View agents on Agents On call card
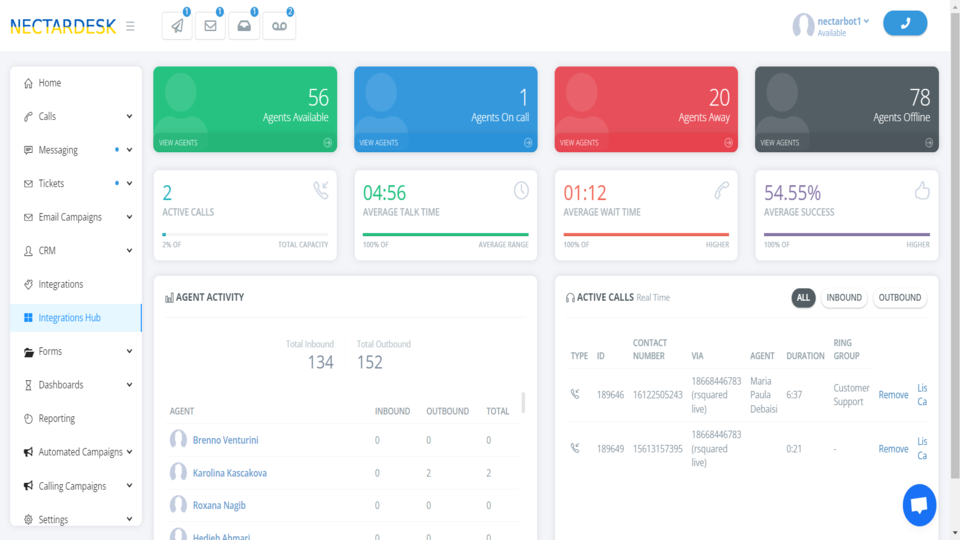960x540 pixels. tap(378, 143)
